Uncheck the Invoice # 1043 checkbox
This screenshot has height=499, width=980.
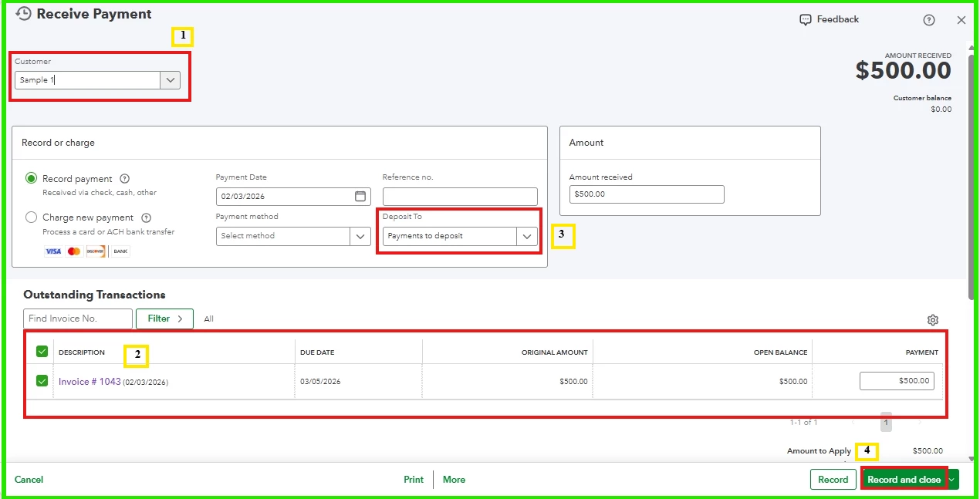[x=42, y=381]
